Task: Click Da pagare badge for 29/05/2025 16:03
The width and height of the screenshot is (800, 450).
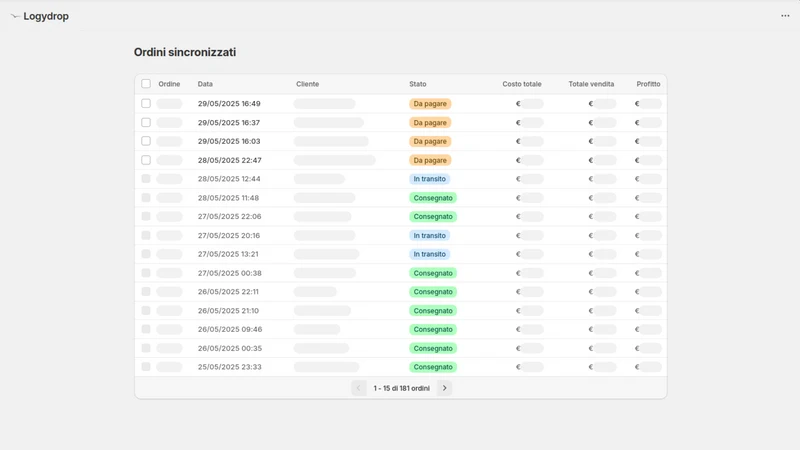Action: (x=430, y=141)
